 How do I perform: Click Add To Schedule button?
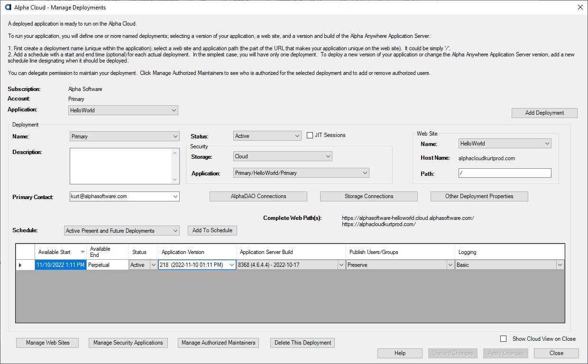[212, 230]
